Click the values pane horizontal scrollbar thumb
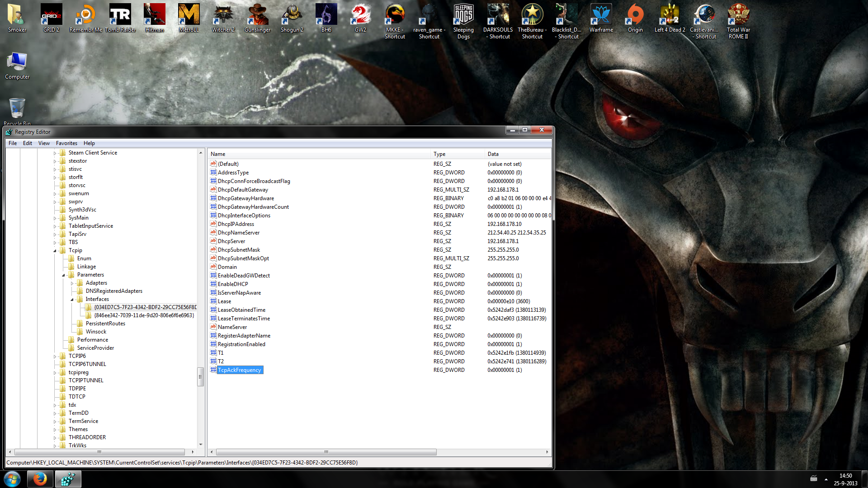The width and height of the screenshot is (868, 488). 326,452
